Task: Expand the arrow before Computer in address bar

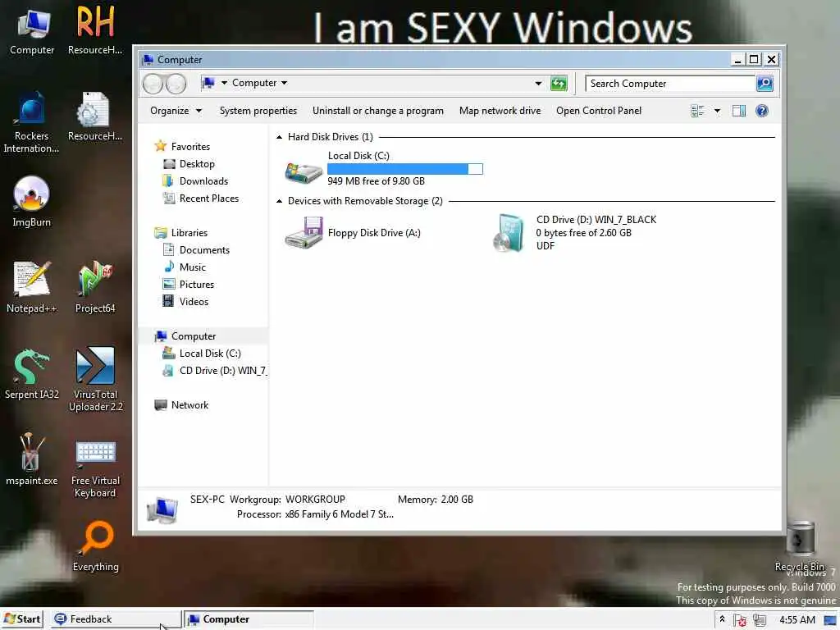Action: coord(225,83)
